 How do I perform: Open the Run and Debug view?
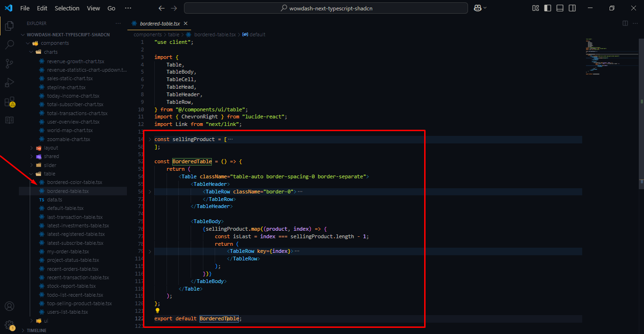(x=9, y=82)
